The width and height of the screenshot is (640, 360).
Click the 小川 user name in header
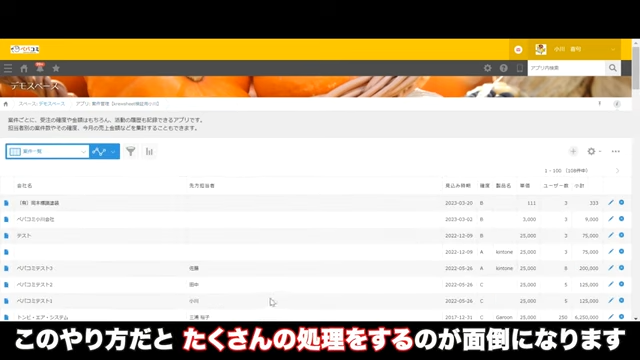[x=567, y=49]
